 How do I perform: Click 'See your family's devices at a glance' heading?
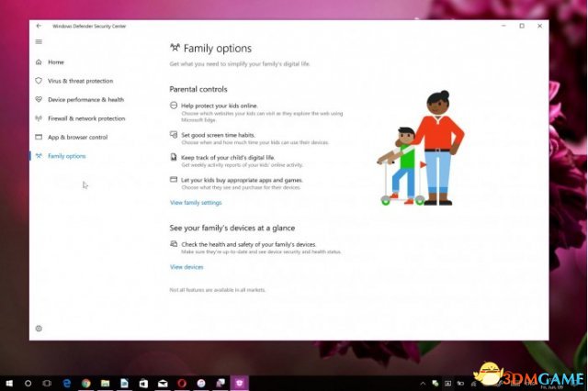pyautogui.click(x=232, y=228)
